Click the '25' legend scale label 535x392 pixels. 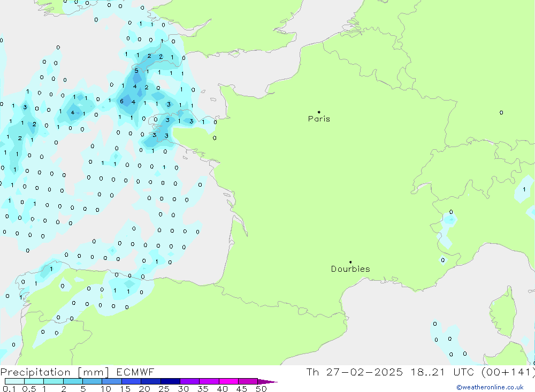pos(164,389)
